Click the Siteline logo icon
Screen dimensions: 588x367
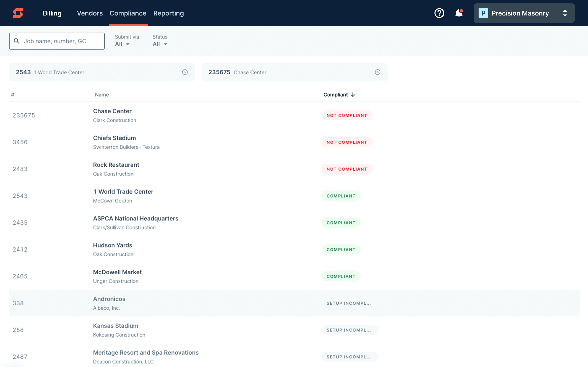click(x=18, y=13)
